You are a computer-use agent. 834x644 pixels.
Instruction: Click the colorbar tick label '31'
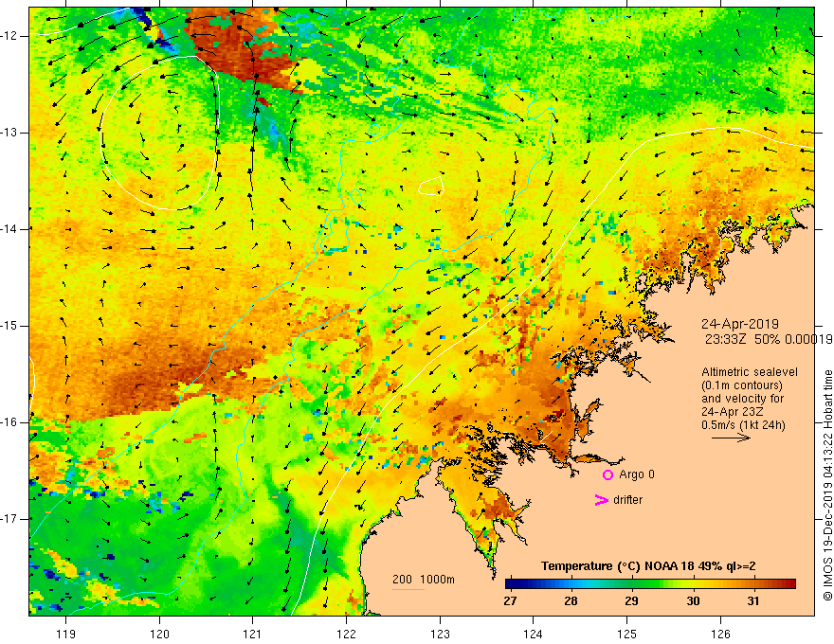(x=752, y=601)
